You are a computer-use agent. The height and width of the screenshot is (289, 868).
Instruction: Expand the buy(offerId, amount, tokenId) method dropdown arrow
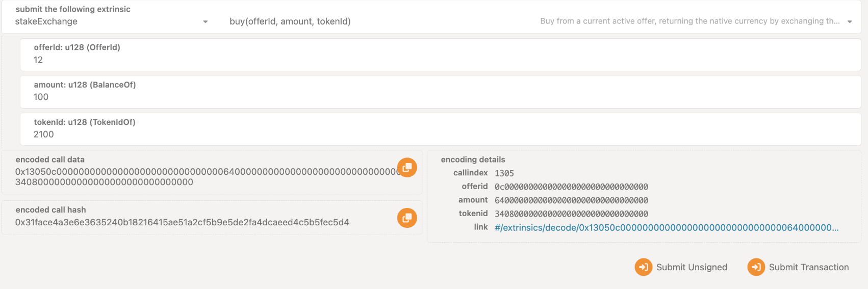pyautogui.click(x=850, y=21)
